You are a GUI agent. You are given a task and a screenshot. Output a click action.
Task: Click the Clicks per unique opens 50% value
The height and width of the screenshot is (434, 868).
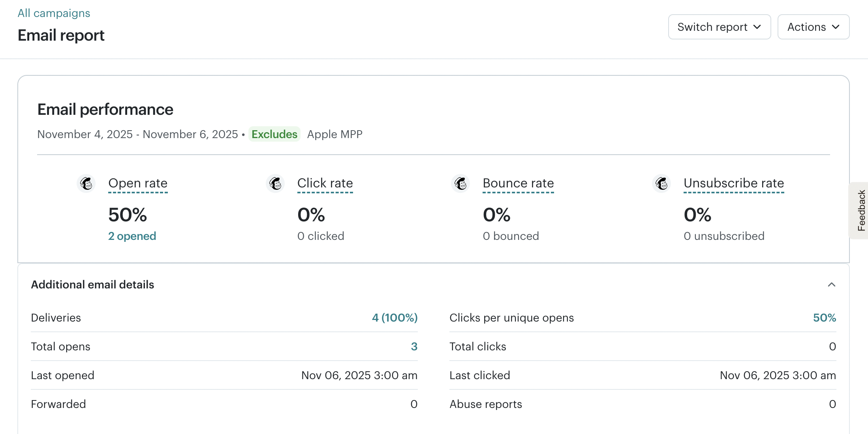point(824,318)
